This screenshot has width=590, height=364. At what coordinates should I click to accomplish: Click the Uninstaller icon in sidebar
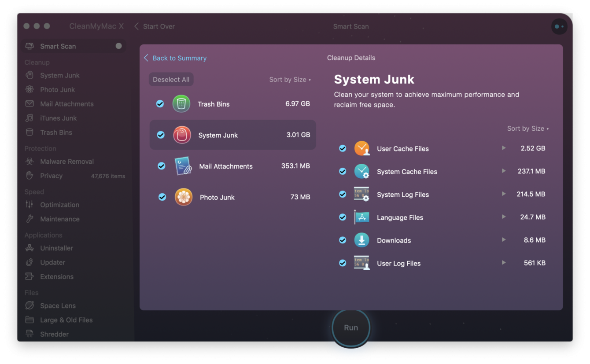29,248
